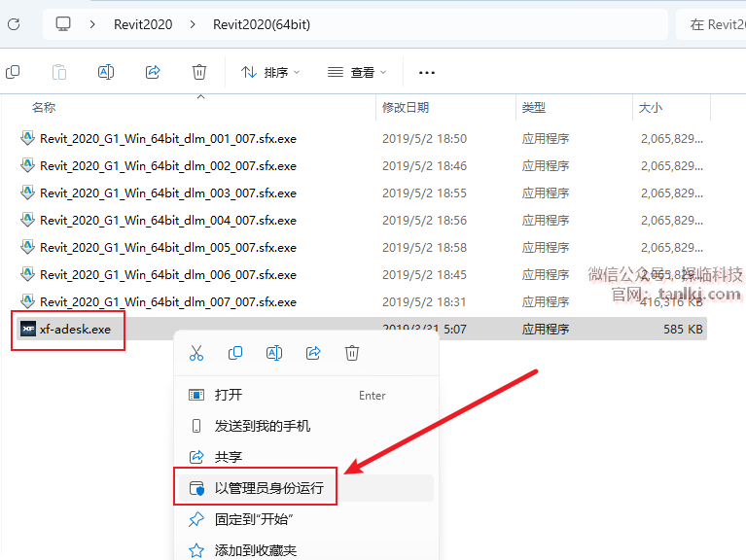Select the xf-adesk.exe file name
Image resolution: width=746 pixels, height=560 pixels.
75,329
